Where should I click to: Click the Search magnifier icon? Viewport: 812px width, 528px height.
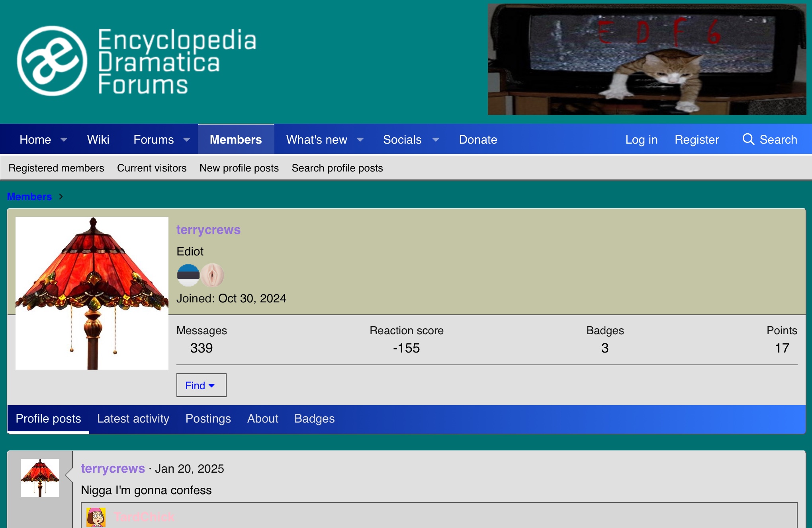748,139
